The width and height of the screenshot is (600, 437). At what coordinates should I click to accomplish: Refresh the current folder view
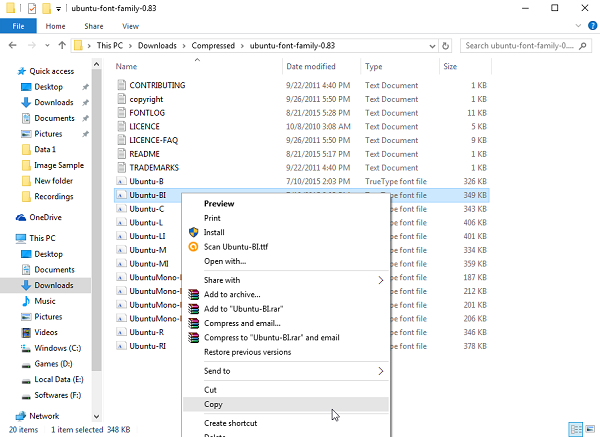[x=445, y=46]
